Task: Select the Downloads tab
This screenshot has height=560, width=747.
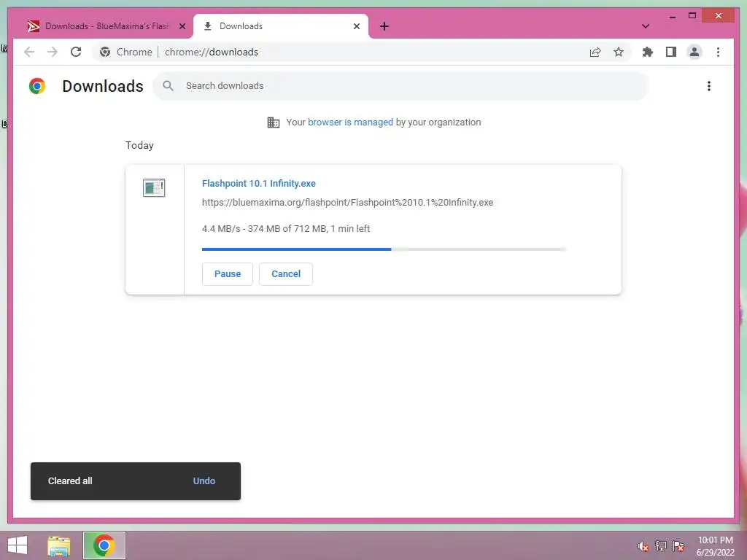Action: [x=281, y=26]
